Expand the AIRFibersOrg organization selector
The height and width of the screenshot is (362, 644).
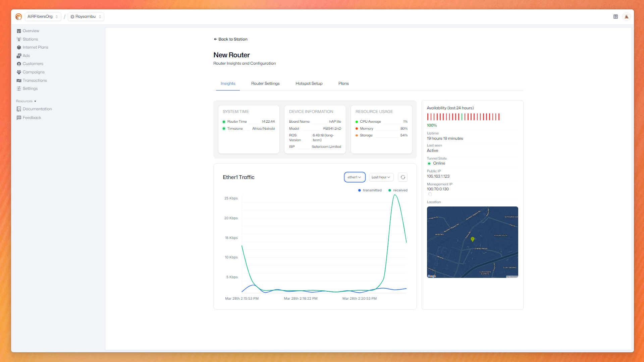tap(43, 16)
